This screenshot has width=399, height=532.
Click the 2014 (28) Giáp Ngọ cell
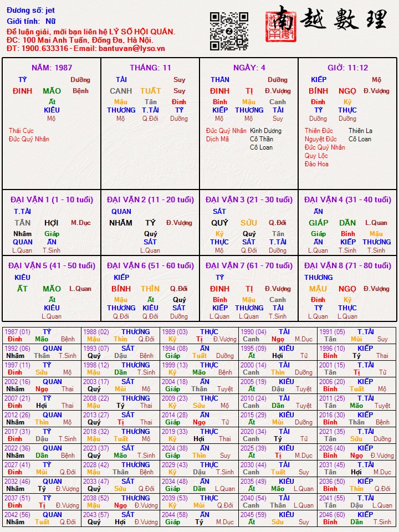199,419
